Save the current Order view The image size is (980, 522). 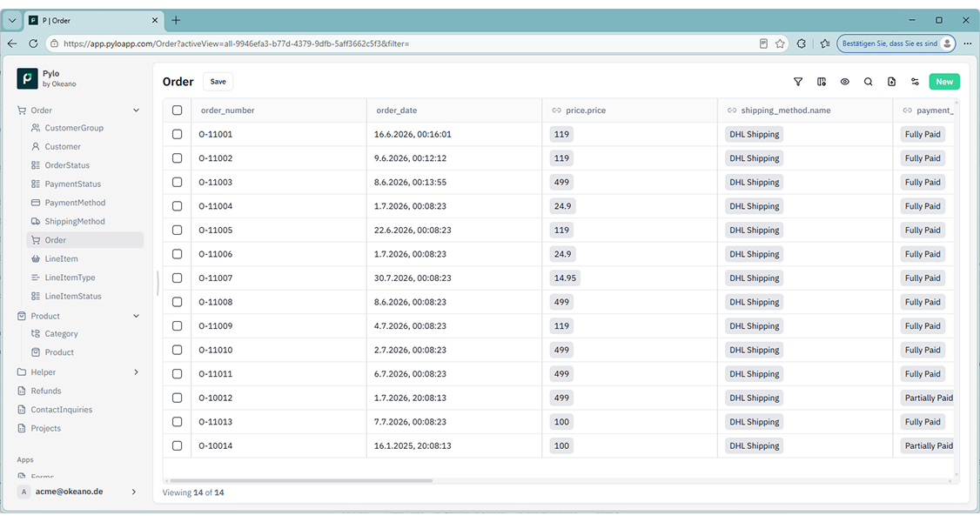tap(218, 82)
